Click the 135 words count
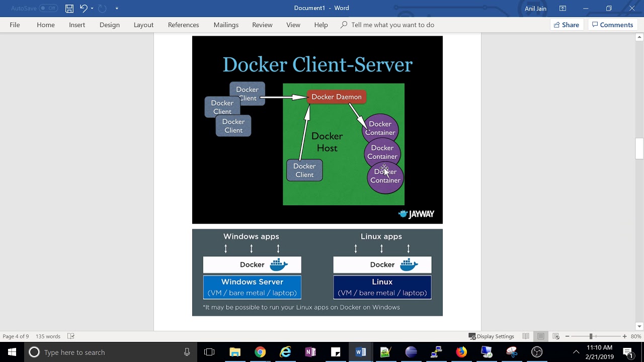644x362 pixels. 48,336
